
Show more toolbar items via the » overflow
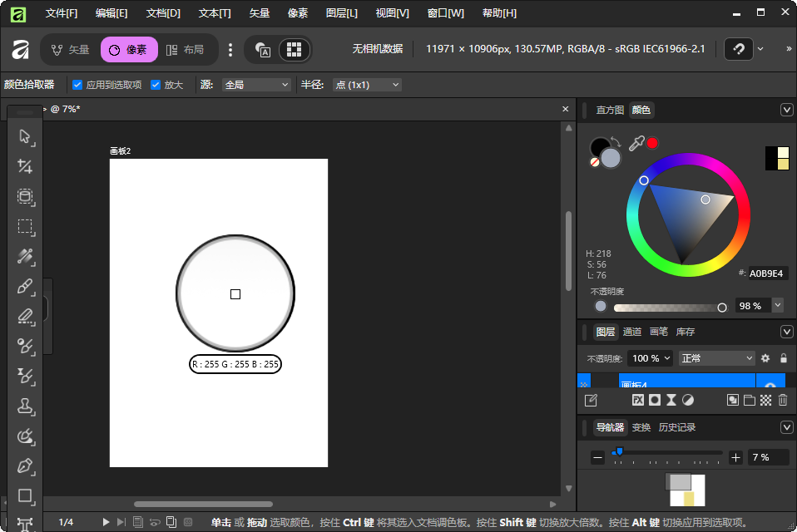coord(789,49)
